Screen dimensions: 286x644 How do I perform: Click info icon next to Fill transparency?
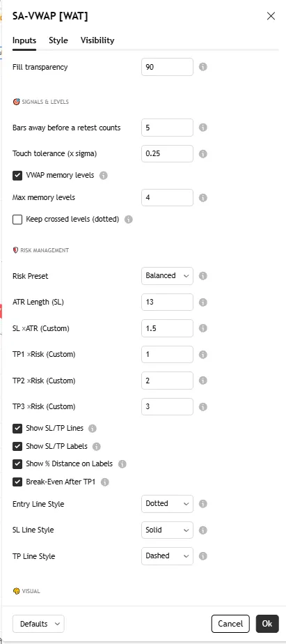coord(202,67)
